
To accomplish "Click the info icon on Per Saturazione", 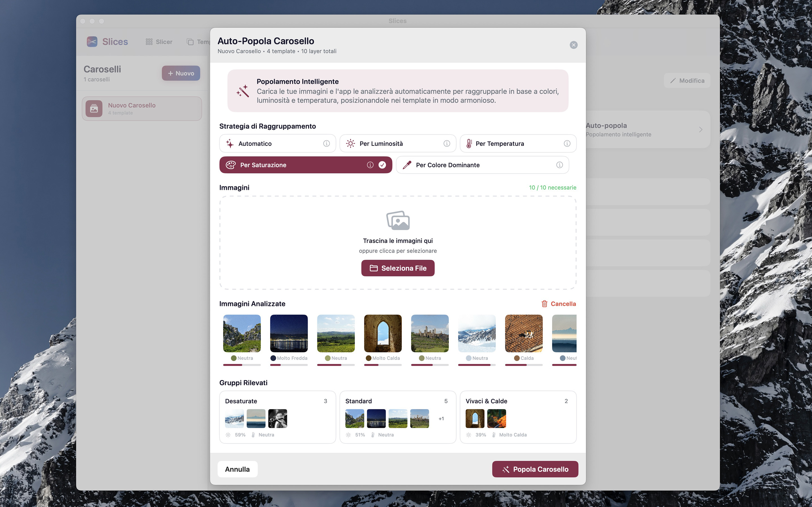I will (370, 165).
